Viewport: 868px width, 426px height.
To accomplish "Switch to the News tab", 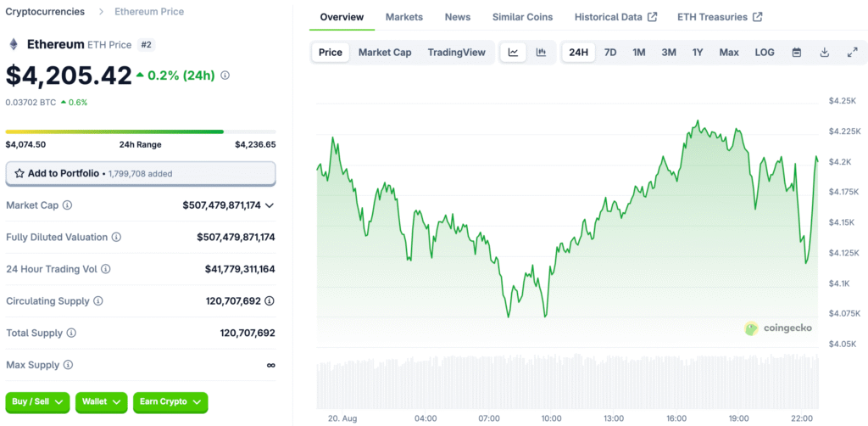I will click(458, 17).
